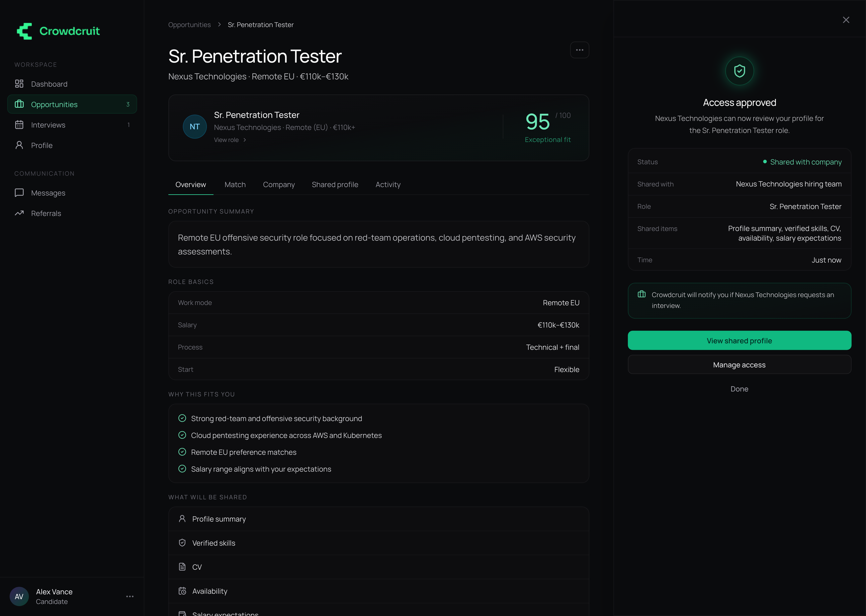866x616 pixels.
Task: Click the Remote EU work mode value
Action: [561, 303]
